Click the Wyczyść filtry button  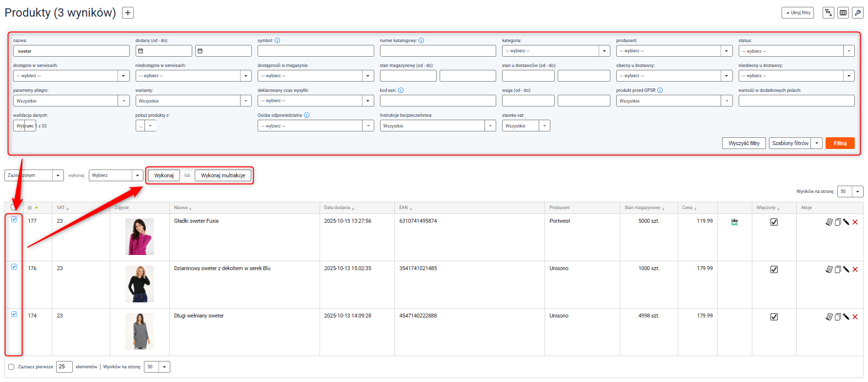pos(744,143)
